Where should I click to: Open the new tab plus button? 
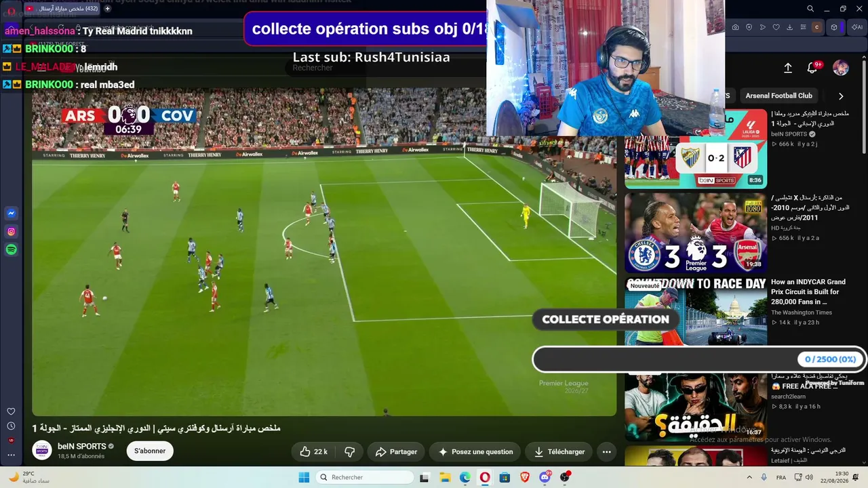pyautogui.click(x=107, y=9)
